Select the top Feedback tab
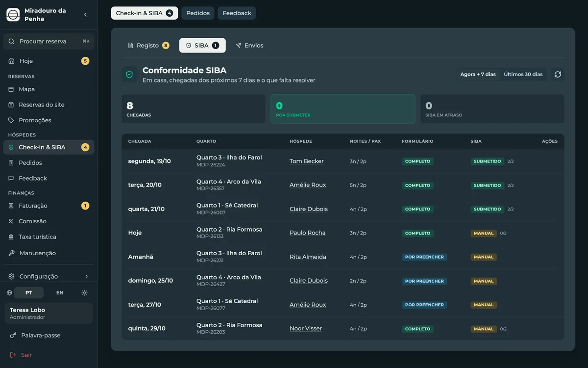The image size is (588, 368). 237,13
